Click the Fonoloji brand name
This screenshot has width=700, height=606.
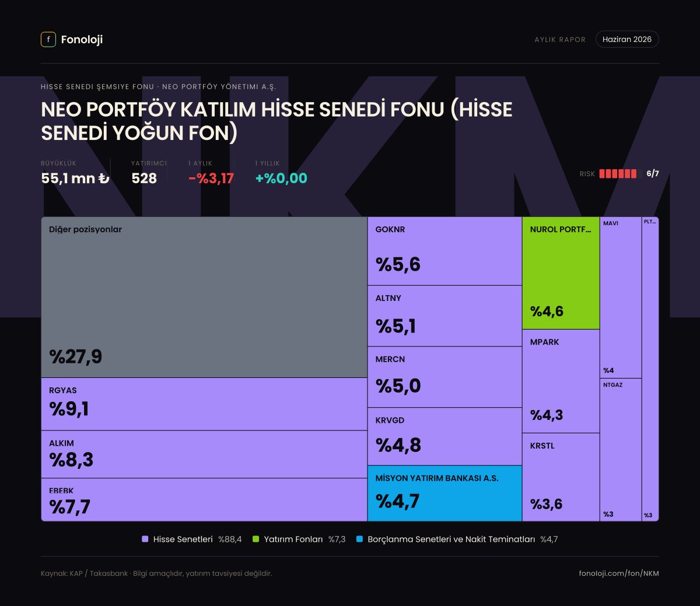tap(82, 40)
